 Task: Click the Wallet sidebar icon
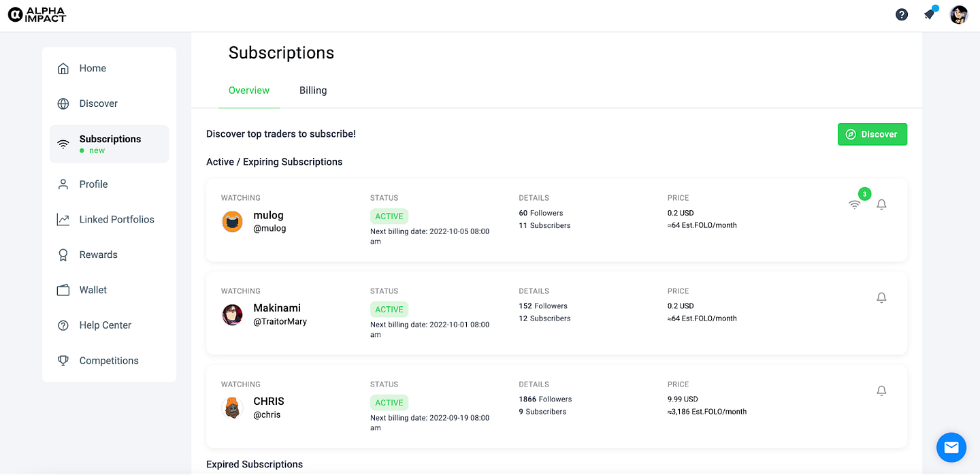[63, 290]
